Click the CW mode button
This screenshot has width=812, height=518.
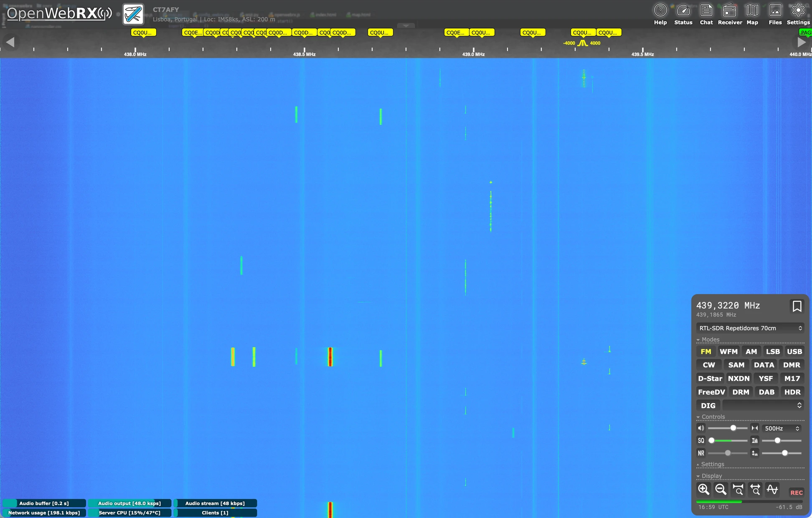709,365
